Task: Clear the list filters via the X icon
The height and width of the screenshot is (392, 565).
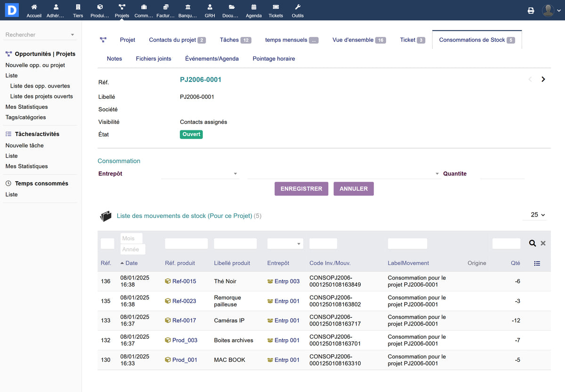Action: [x=543, y=243]
